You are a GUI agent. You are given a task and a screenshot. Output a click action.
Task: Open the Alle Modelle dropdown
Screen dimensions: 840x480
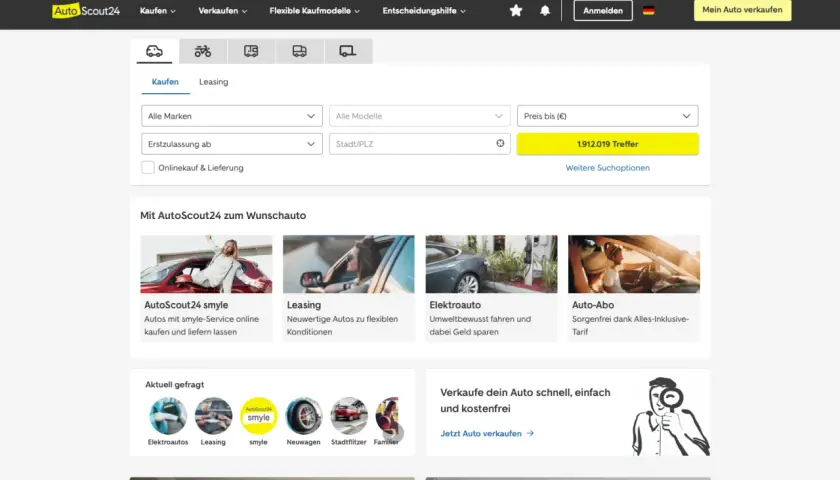click(419, 116)
